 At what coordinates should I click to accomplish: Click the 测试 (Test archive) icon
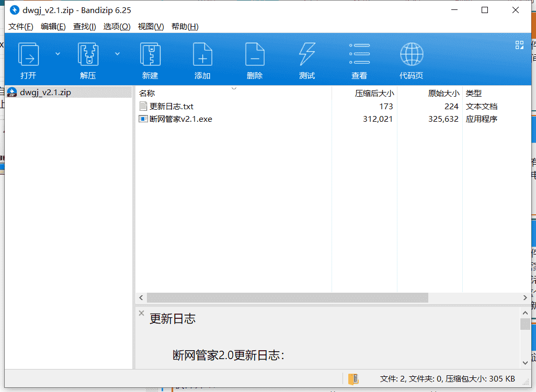[307, 54]
